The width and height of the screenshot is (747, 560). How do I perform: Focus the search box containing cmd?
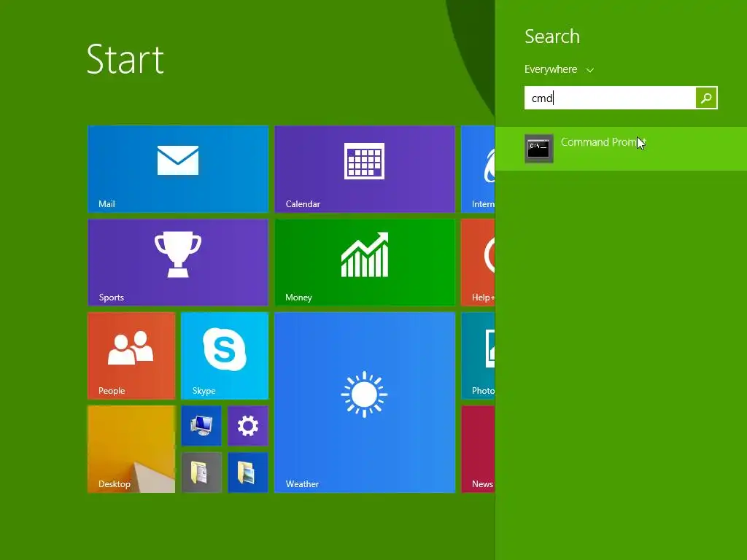click(610, 98)
